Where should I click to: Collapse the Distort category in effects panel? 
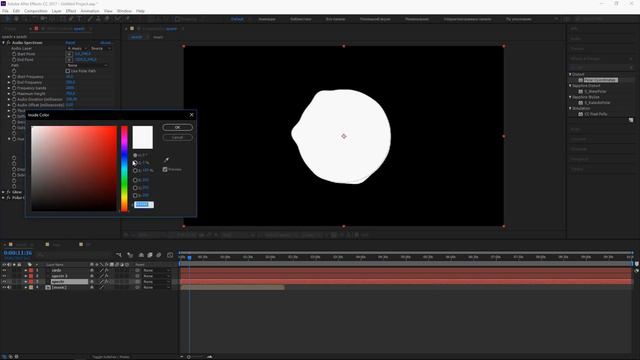(570, 74)
